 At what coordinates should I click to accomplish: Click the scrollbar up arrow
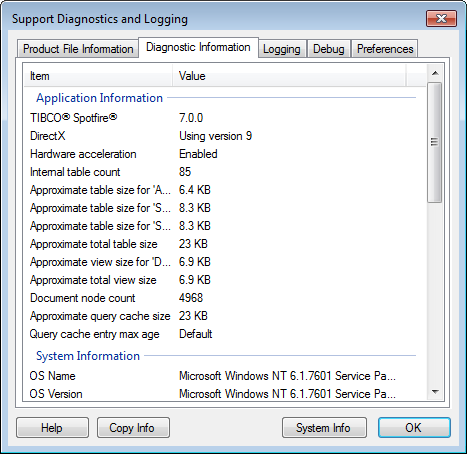coord(435,73)
